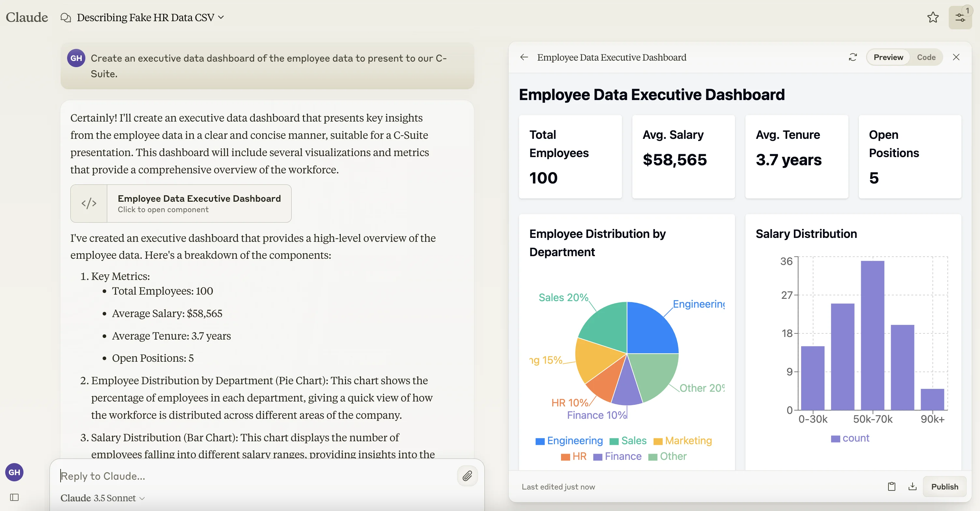Open the code icon artifact card
980x511 pixels.
click(x=181, y=204)
